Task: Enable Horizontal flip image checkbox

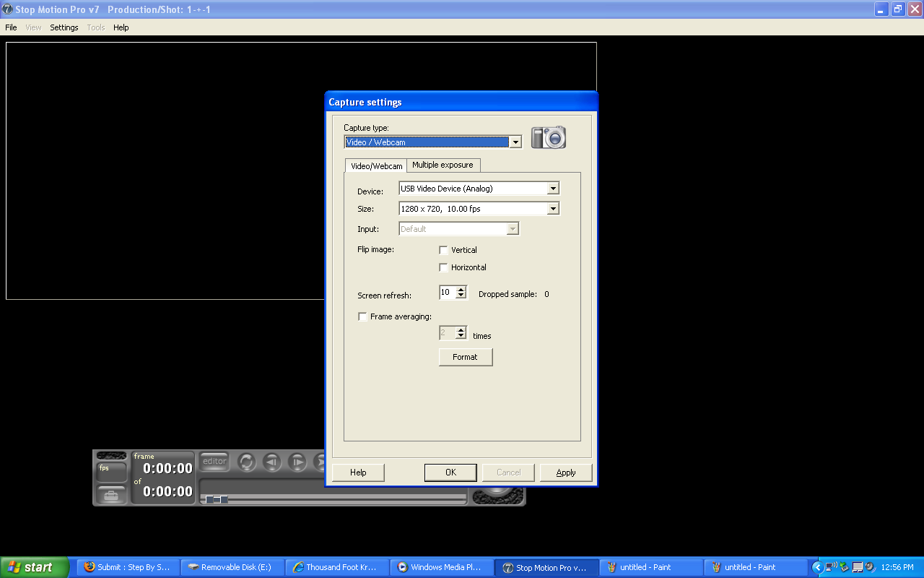Action: pos(443,267)
